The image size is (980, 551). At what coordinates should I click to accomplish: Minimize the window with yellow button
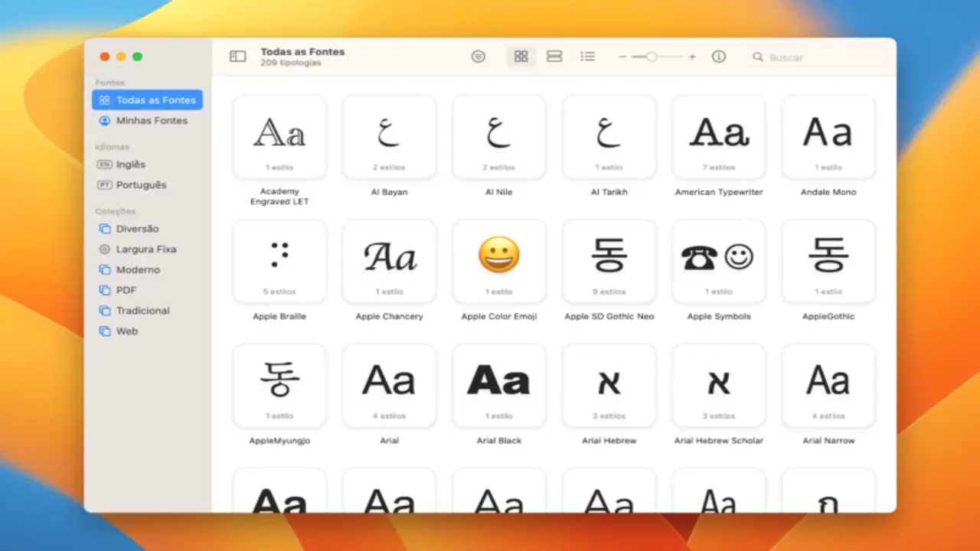[121, 57]
